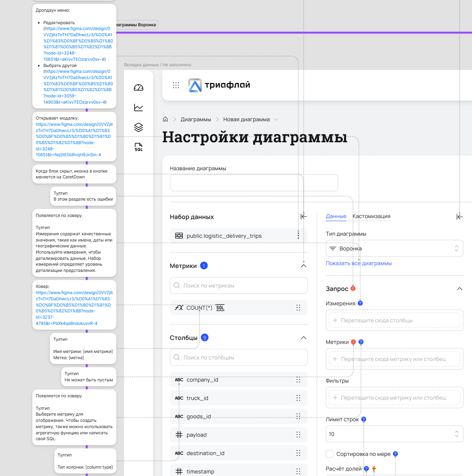Go to home via breadcrumb icon

(x=165, y=119)
